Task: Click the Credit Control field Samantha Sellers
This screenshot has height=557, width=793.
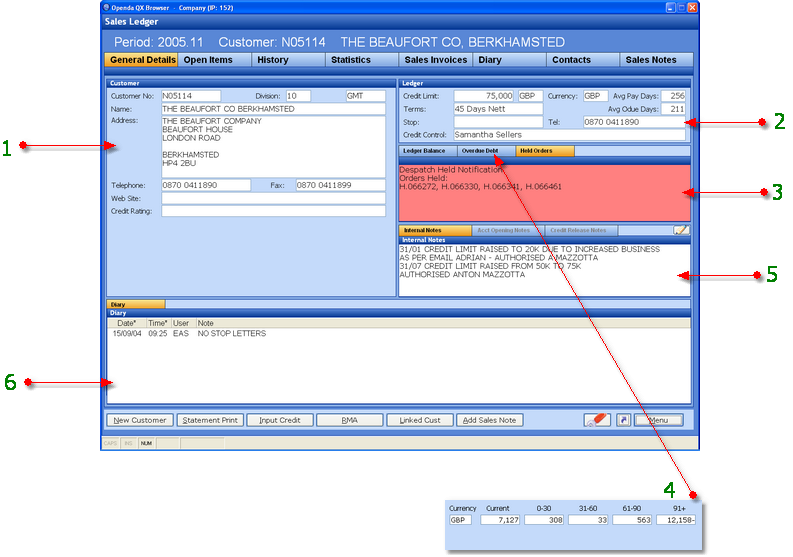Action: 569,135
